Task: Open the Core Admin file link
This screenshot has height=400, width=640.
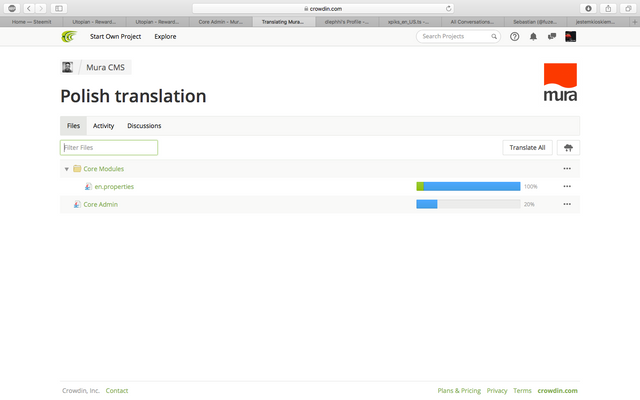Action: coord(100,204)
